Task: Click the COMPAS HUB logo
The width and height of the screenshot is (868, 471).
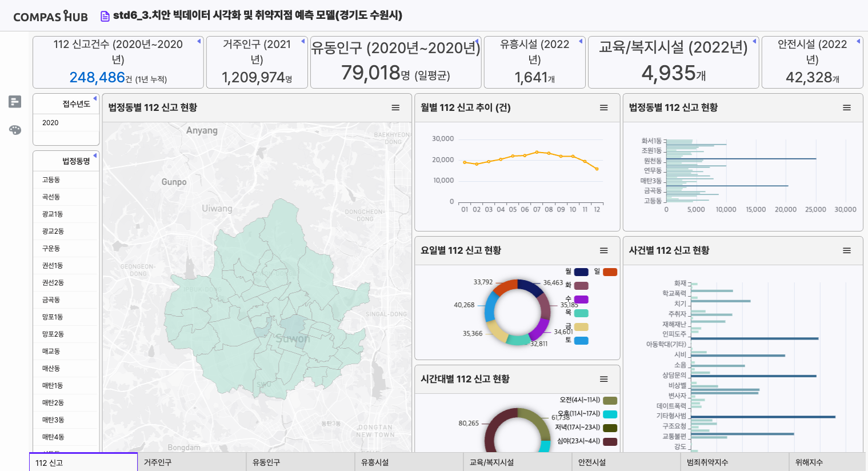Action: [50, 16]
